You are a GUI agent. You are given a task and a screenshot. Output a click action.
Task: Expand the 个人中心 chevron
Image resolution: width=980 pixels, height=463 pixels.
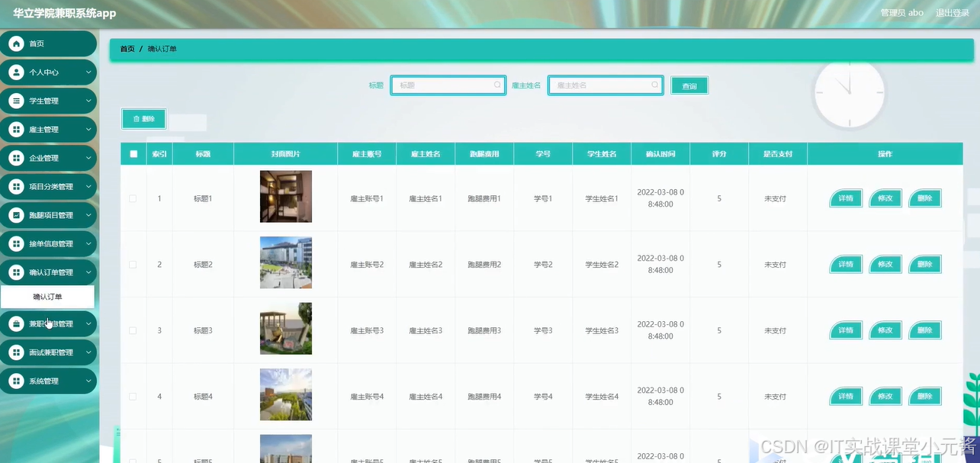[x=88, y=72]
